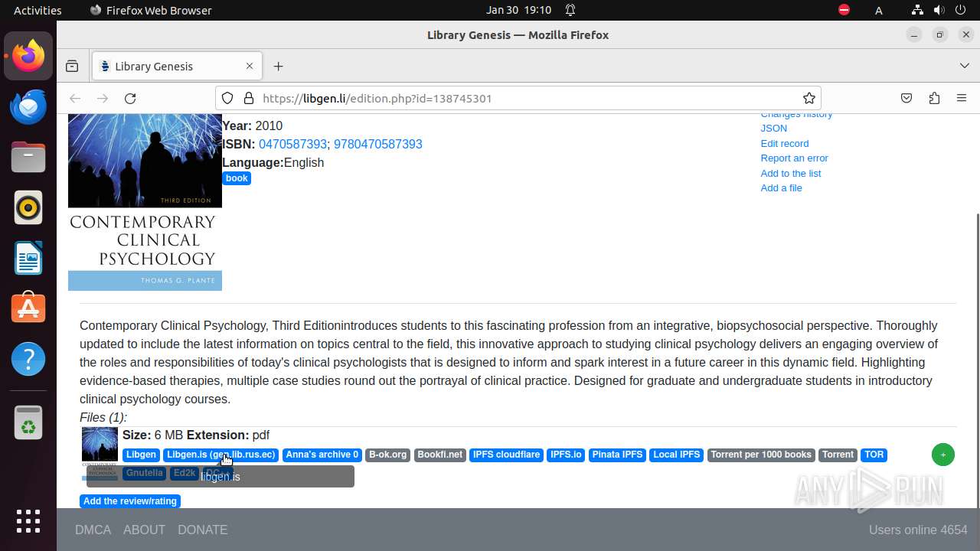Click the page vertical scrollbar
Screen dimensions: 980x551
[x=976, y=360]
